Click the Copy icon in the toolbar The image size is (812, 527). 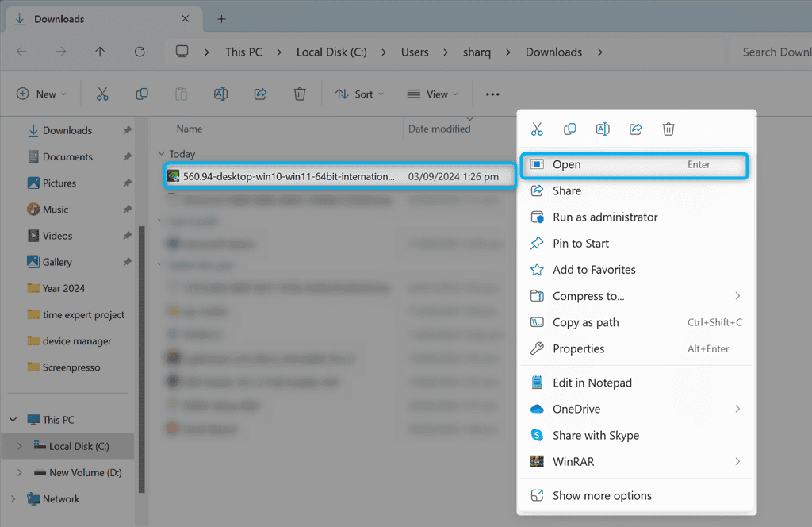(142, 94)
